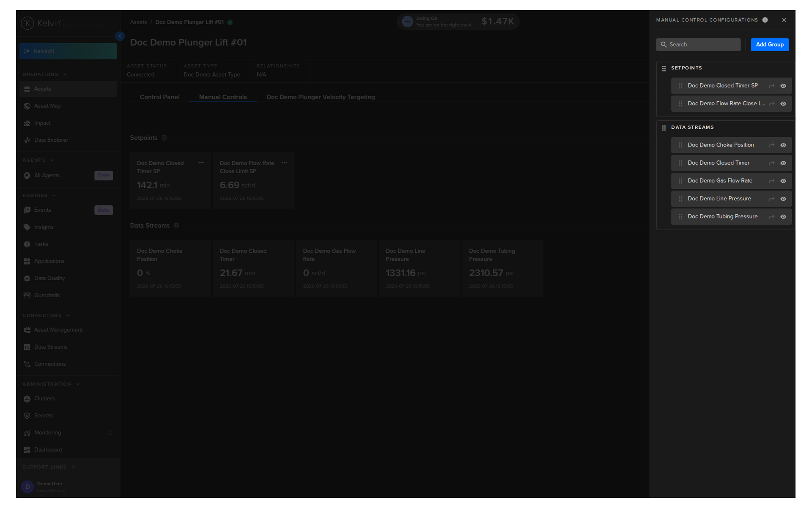Click the Data Streams group drag handle
This screenshot has width=812, height=508.
664,128
